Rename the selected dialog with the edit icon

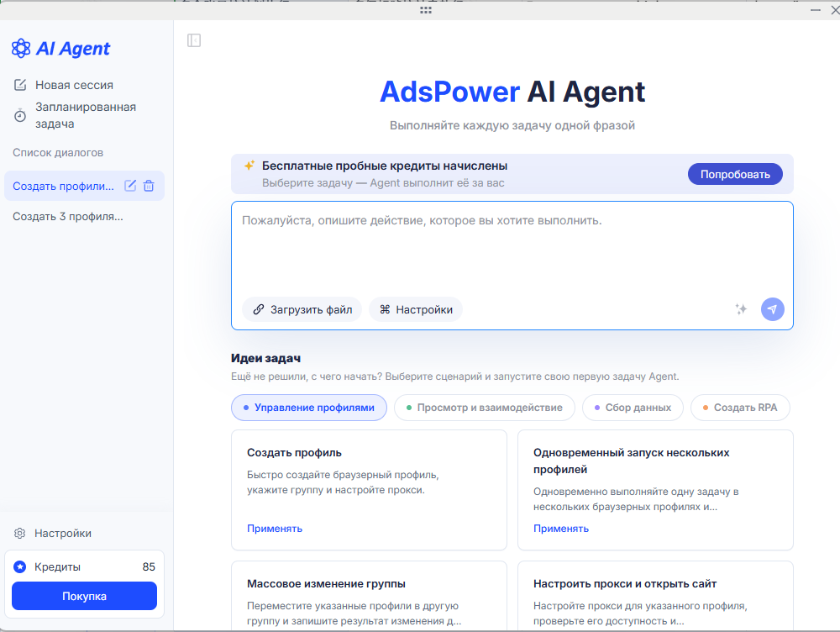130,186
